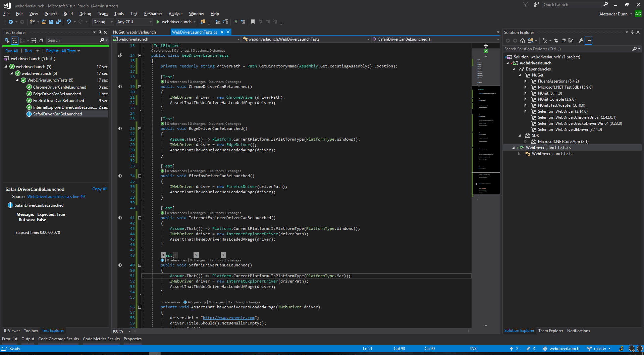The height and width of the screenshot is (355, 644).
Task: Toggle bookmark icon in the toolbar
Action: pos(253,22)
